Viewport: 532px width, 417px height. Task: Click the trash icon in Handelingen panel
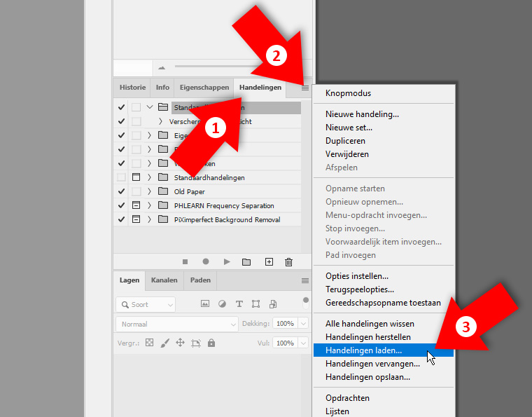pos(288,261)
